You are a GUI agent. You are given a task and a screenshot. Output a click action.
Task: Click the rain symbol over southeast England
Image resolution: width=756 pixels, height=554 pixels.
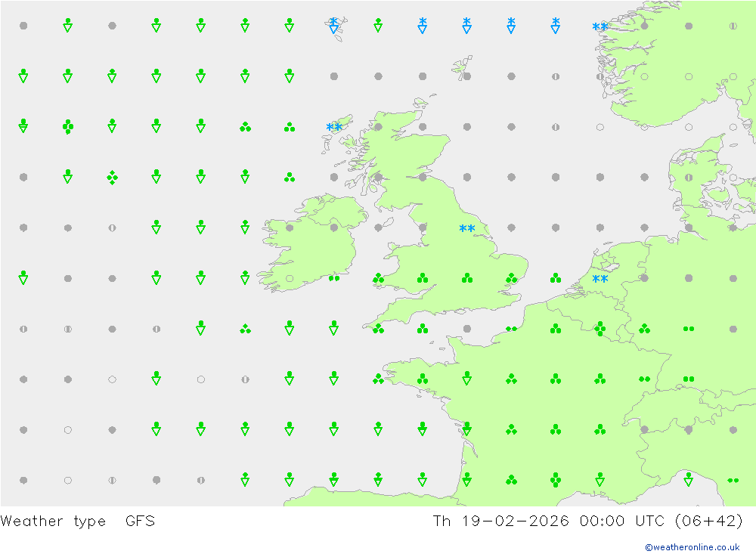[511, 278]
